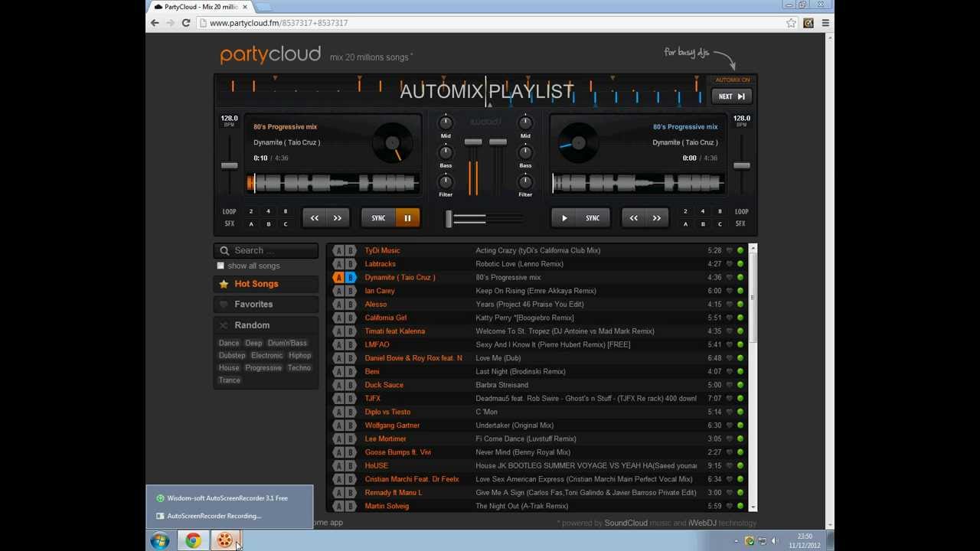Trigger left deck SFX A

click(x=250, y=224)
